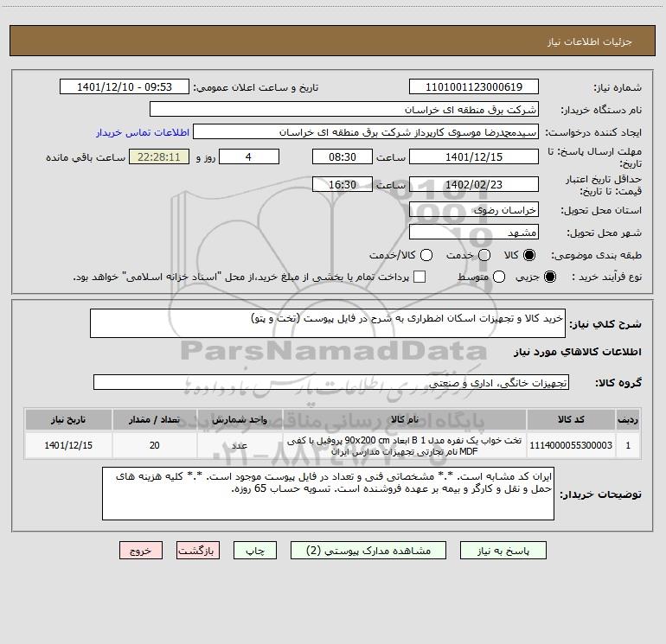Click the table date cell 1401/12/15
The width and height of the screenshot is (666, 644).
click(x=68, y=445)
